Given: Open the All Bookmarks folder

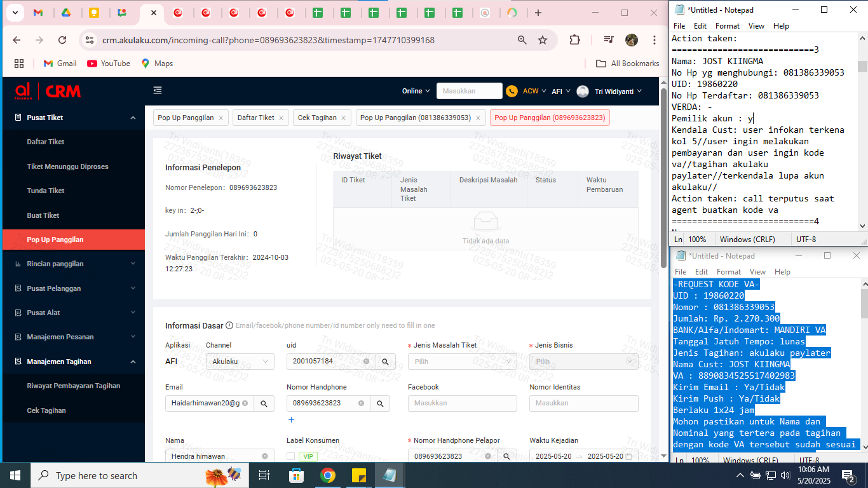Looking at the screenshot, I should click(x=628, y=64).
